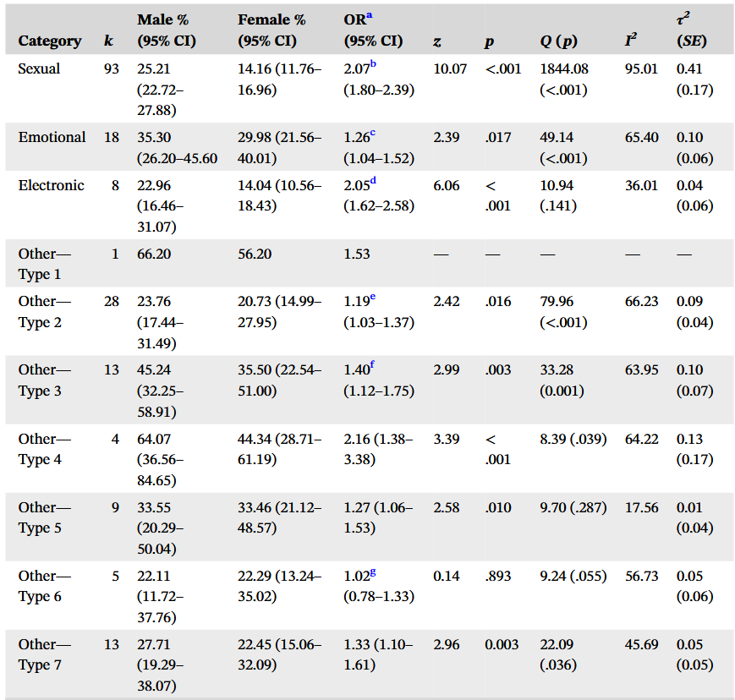This screenshot has width=735, height=700.
Task: Select the τ² (SE) column header
Action: coord(691,30)
